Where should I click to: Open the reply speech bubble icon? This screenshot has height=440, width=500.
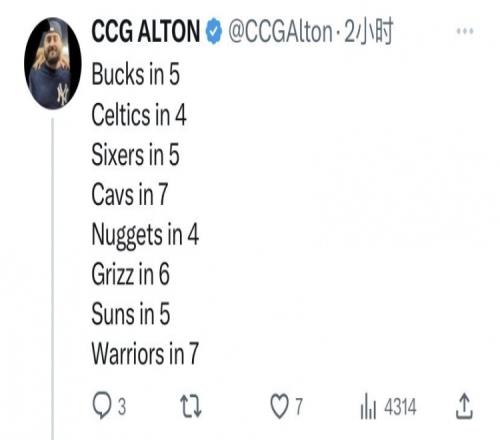[x=102, y=405]
